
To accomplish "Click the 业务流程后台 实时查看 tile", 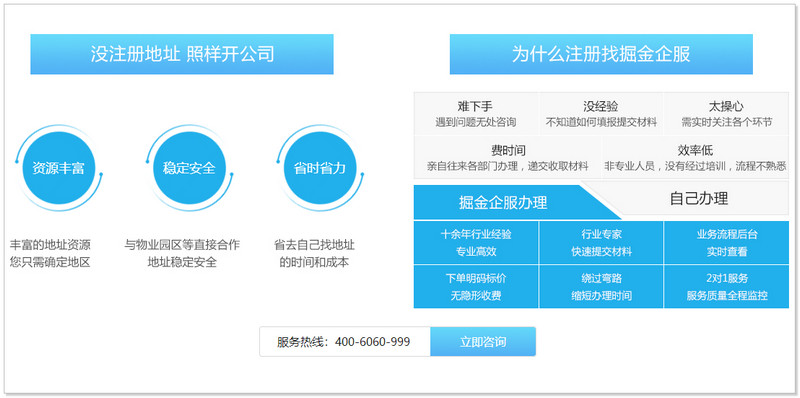I will 727,242.
